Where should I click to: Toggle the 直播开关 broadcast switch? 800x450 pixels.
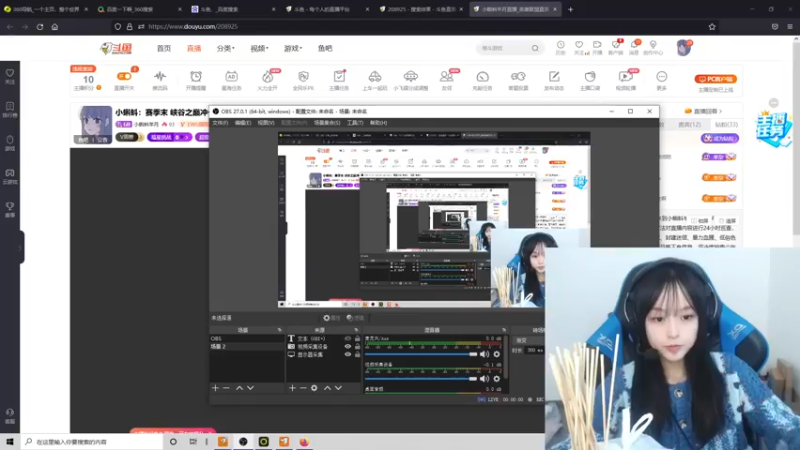(x=124, y=77)
